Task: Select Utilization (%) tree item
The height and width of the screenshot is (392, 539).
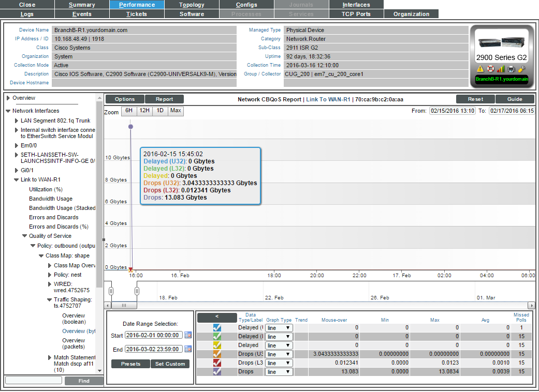Action: 46,189
